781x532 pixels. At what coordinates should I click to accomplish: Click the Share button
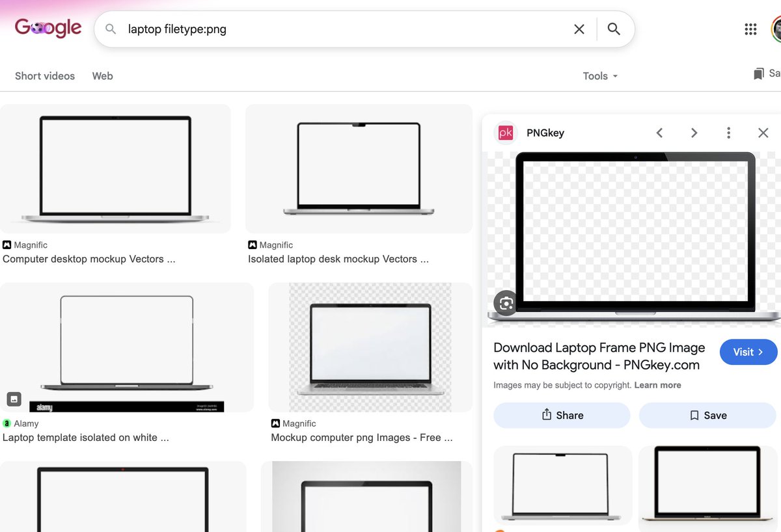(562, 416)
